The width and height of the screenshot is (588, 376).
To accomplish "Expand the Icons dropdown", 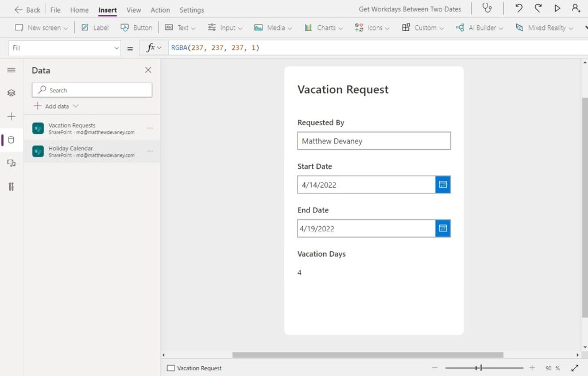I will 372,28.
